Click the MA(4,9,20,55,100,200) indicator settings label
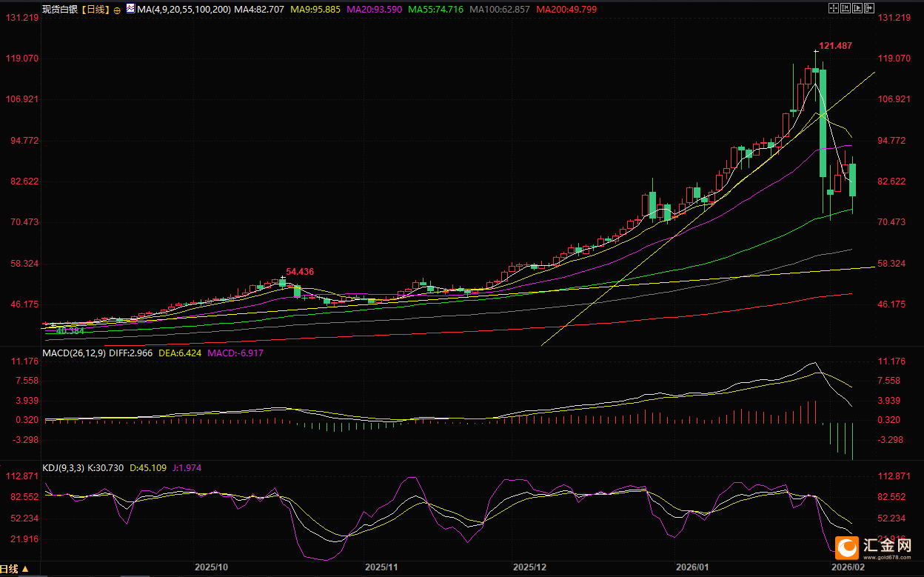The width and height of the screenshot is (924, 577). (x=183, y=10)
